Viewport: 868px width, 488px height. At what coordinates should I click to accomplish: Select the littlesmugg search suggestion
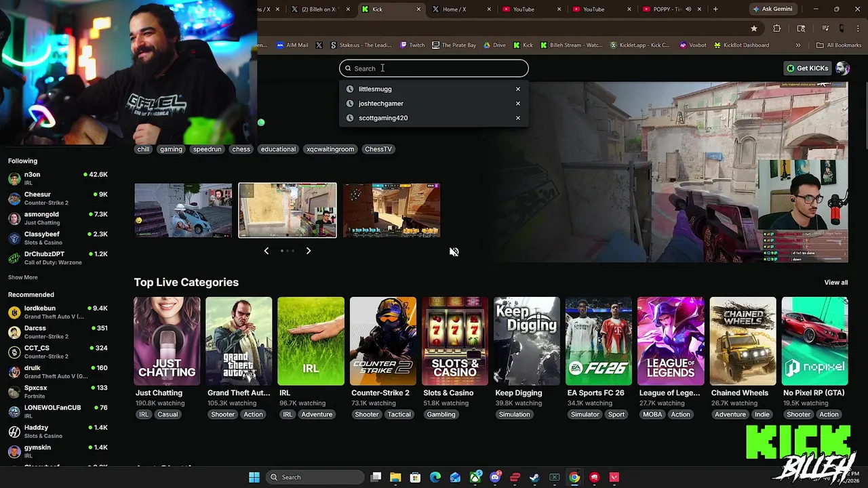click(x=433, y=89)
